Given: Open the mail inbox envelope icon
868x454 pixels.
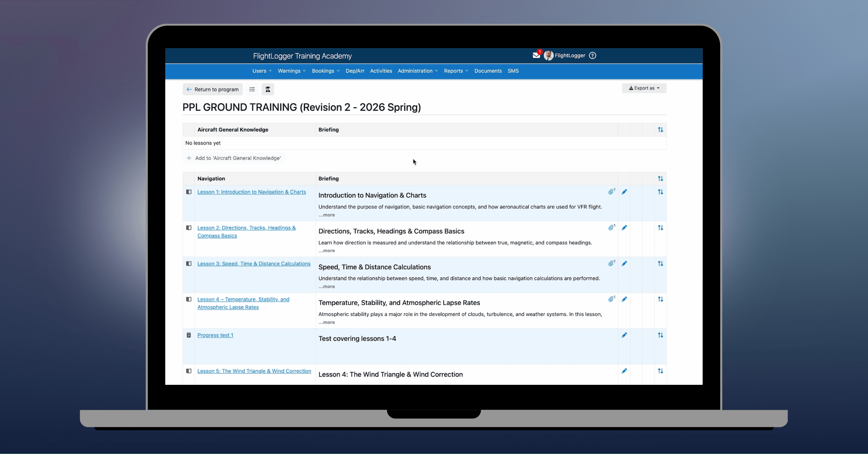Looking at the screenshot, I should coord(536,56).
